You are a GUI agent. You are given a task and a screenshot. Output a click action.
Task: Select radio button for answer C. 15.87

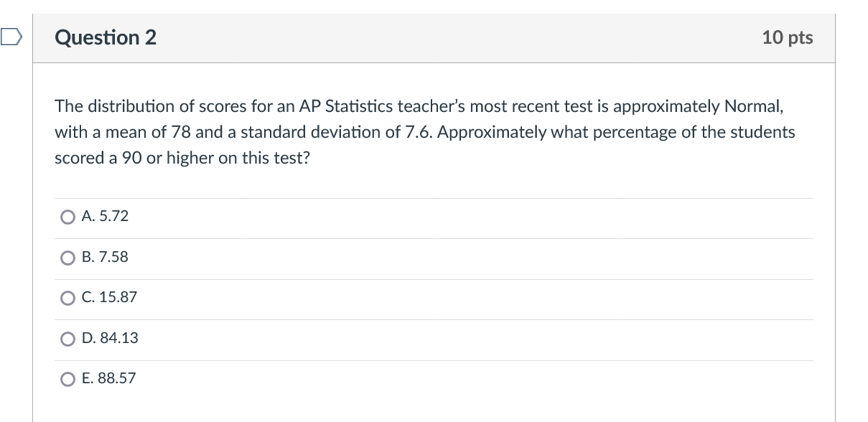coord(67,298)
